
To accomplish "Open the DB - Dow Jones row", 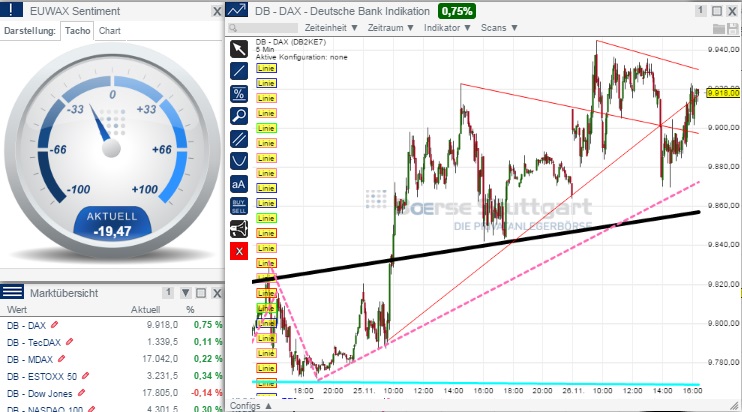I will click(112, 393).
